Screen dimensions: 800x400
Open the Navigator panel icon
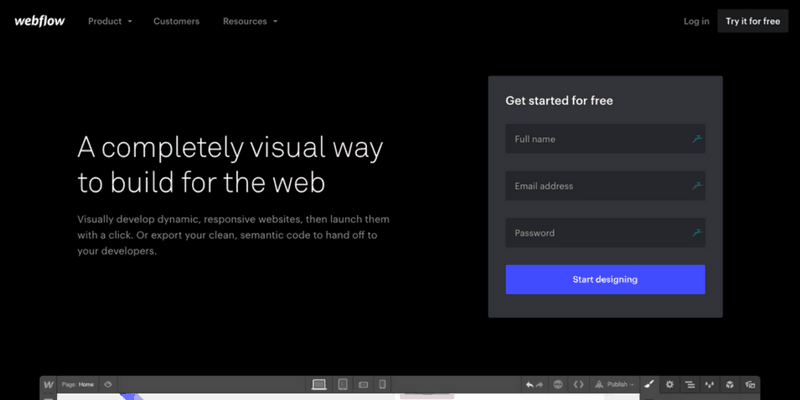click(x=689, y=384)
